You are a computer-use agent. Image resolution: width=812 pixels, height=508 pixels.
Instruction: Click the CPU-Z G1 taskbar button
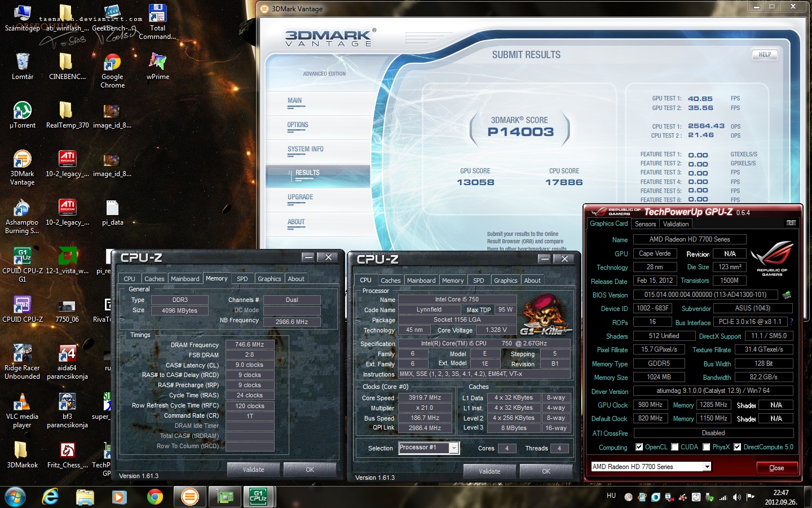[258, 497]
